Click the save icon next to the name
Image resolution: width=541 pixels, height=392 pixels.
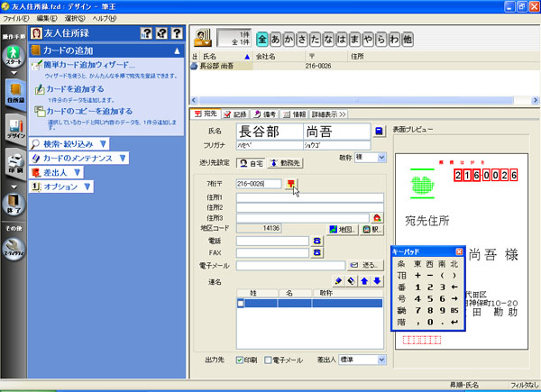pos(380,131)
